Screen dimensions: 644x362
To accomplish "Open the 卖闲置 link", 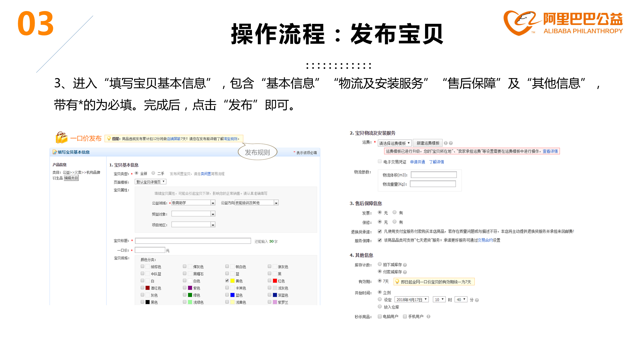I will (x=206, y=174).
